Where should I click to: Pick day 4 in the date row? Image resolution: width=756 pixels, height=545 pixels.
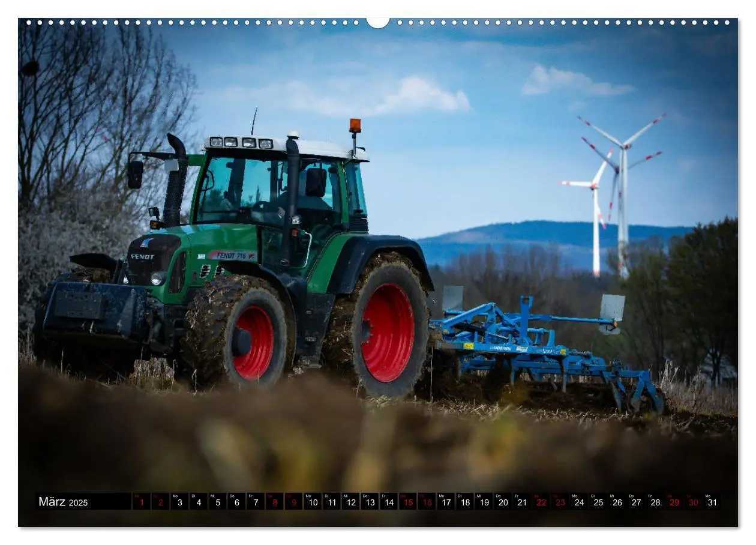tap(198, 502)
